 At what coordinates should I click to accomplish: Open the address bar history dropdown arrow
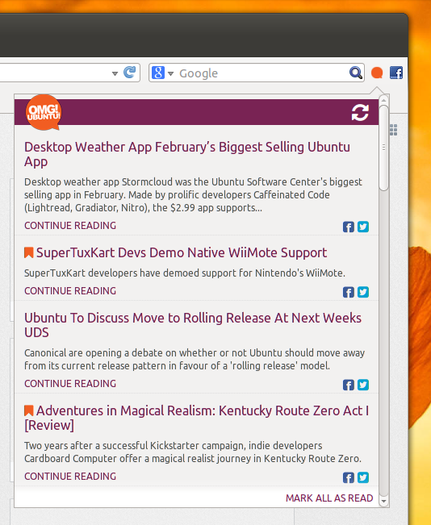tap(115, 73)
